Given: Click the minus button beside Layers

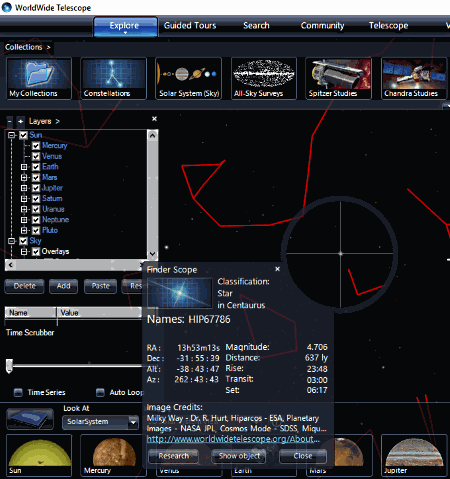Looking at the screenshot, I should coord(10,121).
